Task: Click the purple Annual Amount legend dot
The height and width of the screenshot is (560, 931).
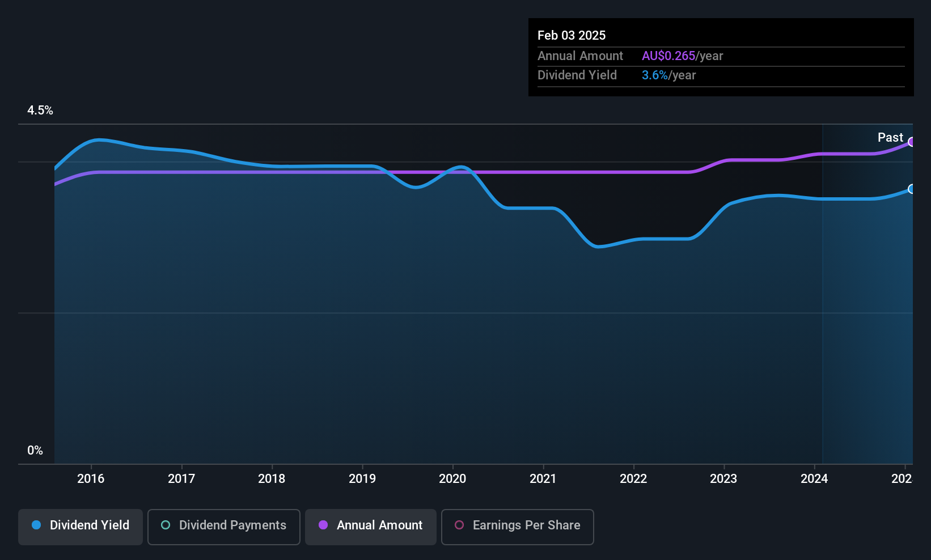Action: 323,525
